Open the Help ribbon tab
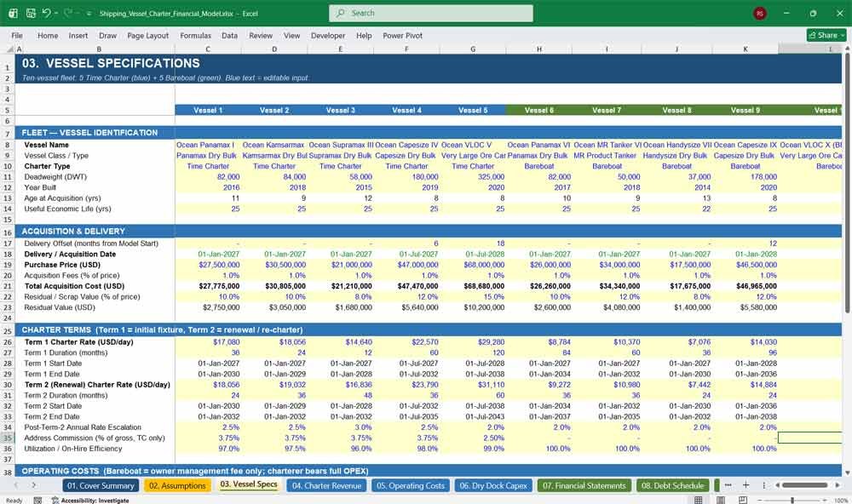Viewport: 852px width, 504px height. (364, 35)
